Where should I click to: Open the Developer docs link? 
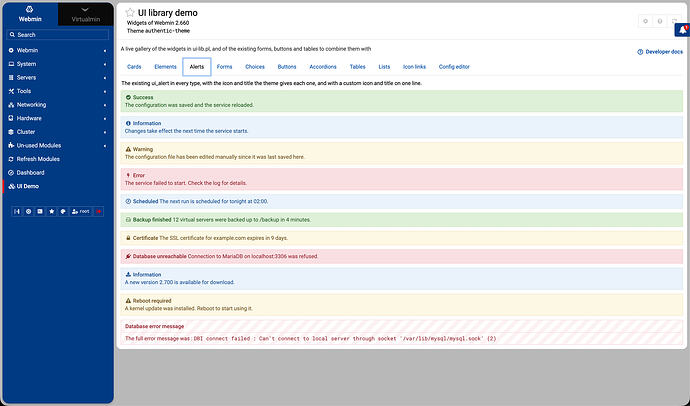pyautogui.click(x=660, y=52)
